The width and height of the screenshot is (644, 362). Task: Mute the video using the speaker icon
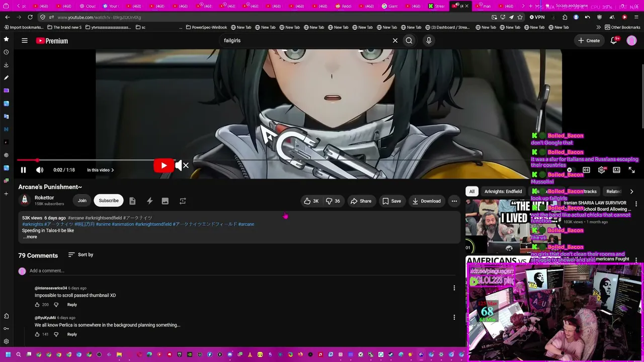pos(40,170)
